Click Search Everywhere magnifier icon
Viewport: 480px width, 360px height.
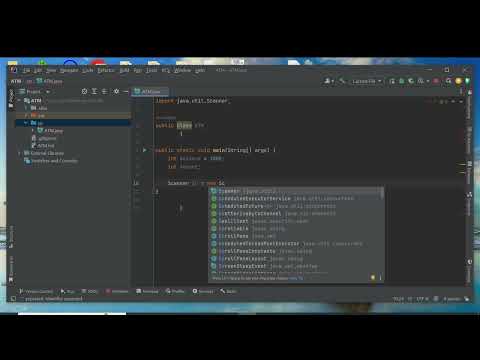coord(449,81)
